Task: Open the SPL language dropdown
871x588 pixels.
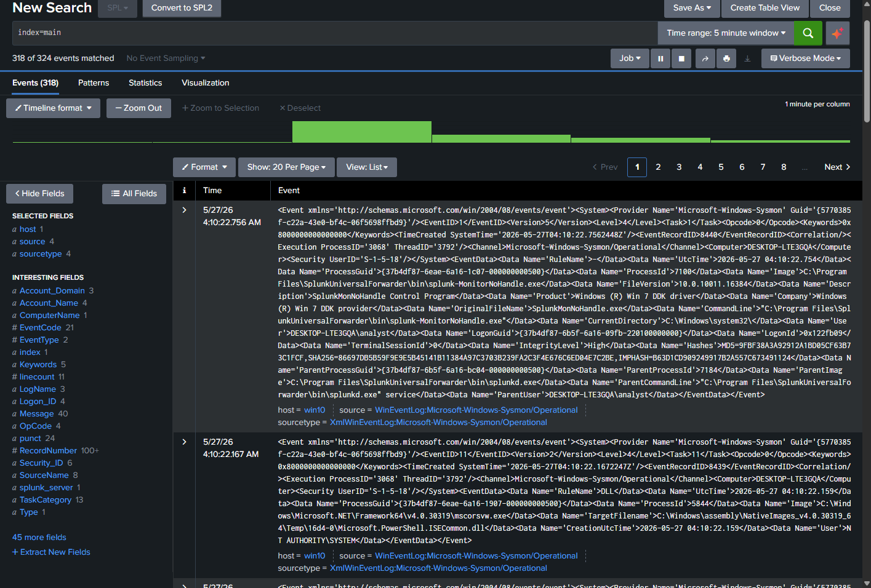Action: [118, 8]
